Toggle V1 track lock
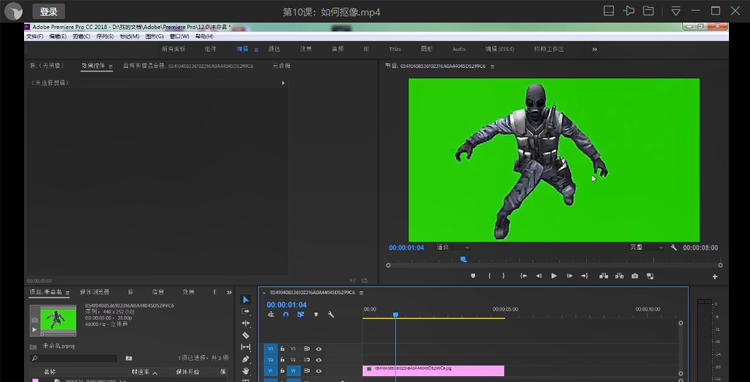The image size is (750, 382). [282, 371]
